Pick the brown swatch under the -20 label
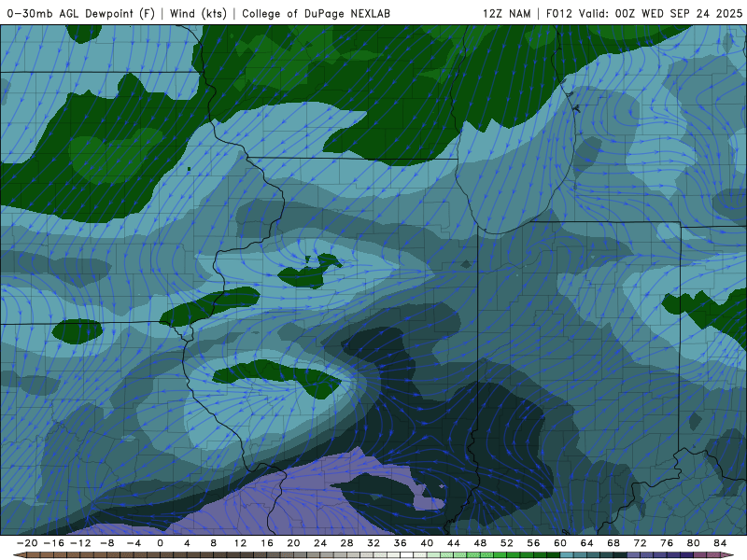Image resolution: width=747 pixels, height=560 pixels. pyautogui.click(x=34, y=555)
